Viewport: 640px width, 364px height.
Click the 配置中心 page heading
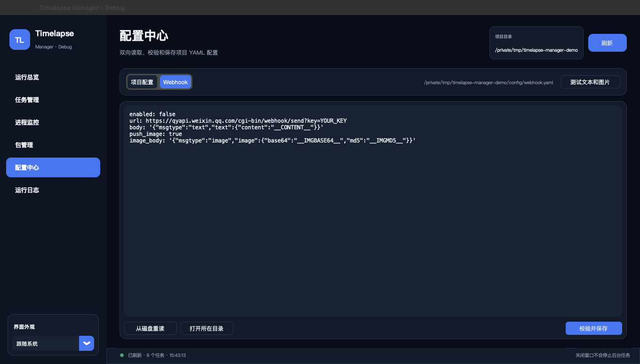144,36
